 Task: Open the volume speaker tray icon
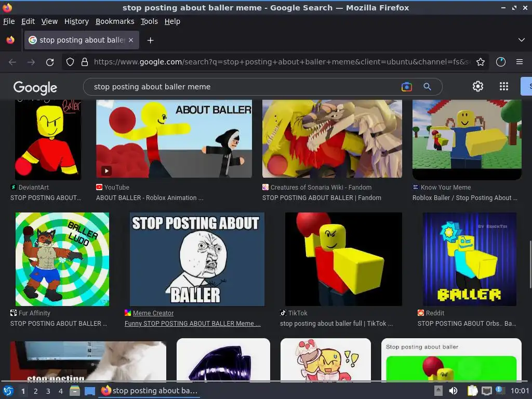pyautogui.click(x=453, y=391)
